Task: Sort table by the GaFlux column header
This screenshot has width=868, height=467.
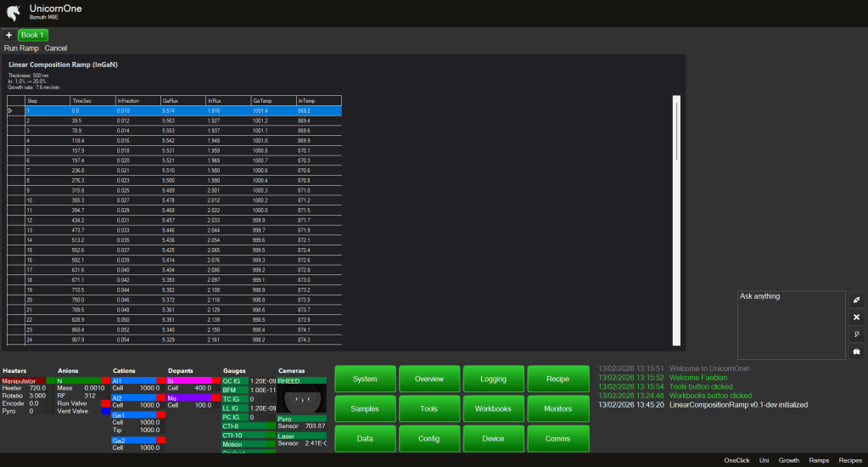Action: pos(182,100)
